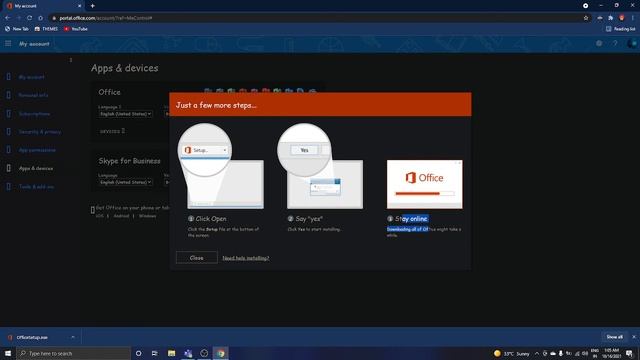The image size is (640, 360).
Task: Reload the page with the refresh icon
Action: (x=29, y=18)
